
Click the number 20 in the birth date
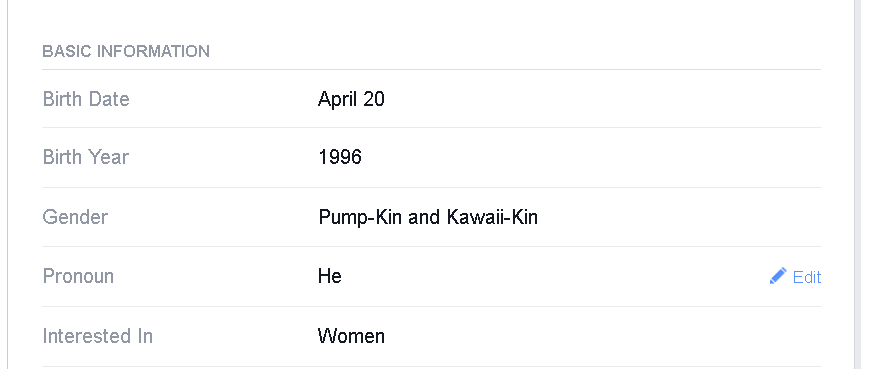[x=374, y=99]
